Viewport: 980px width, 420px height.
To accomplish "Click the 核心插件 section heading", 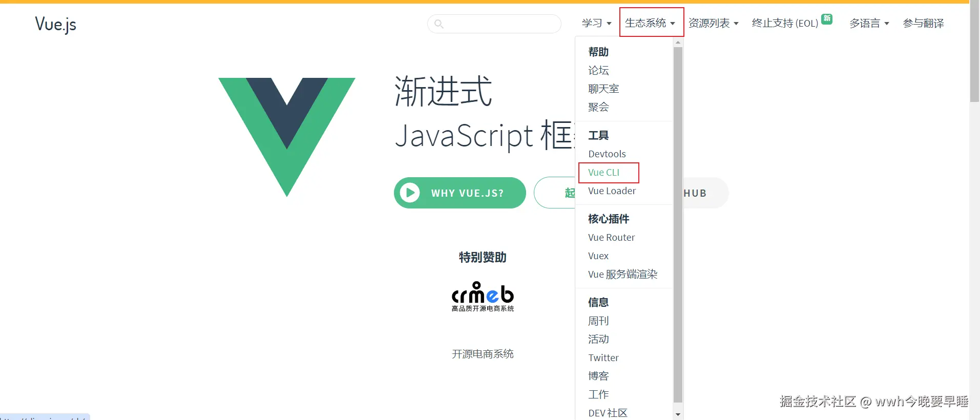I will (609, 219).
